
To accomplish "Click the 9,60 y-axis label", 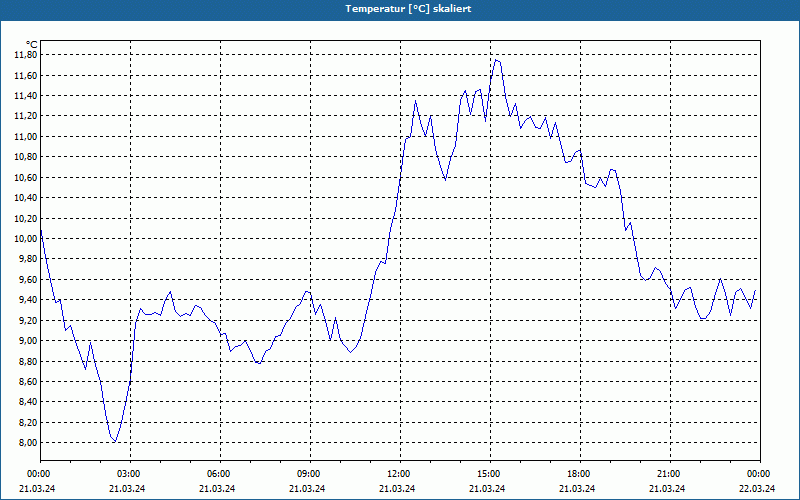I will 28,280.
